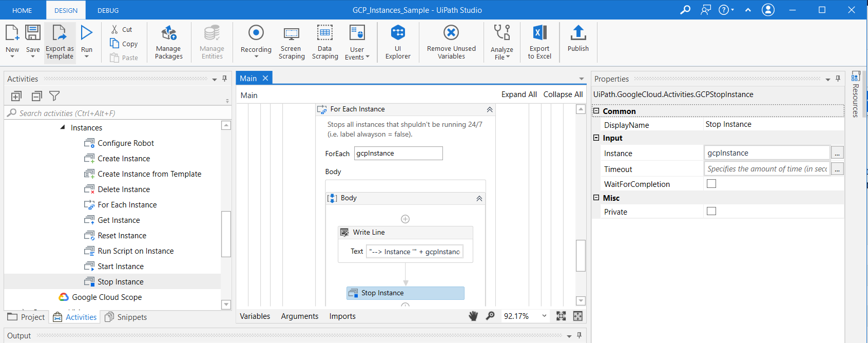This screenshot has width=868, height=343.
Task: Open the Arguments panel
Action: tap(299, 316)
